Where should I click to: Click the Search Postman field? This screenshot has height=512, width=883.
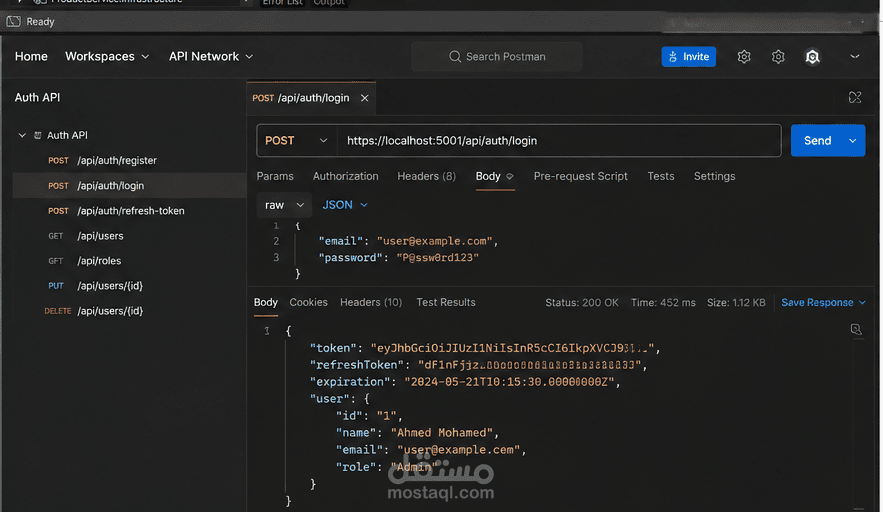[497, 56]
